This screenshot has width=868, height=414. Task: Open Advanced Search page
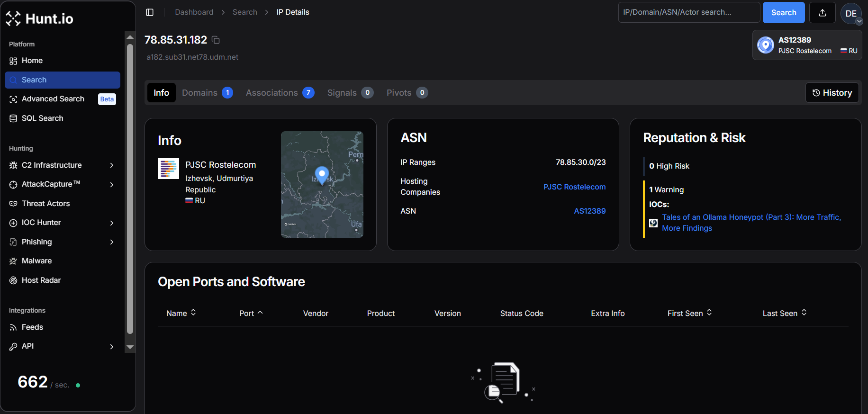click(x=53, y=99)
